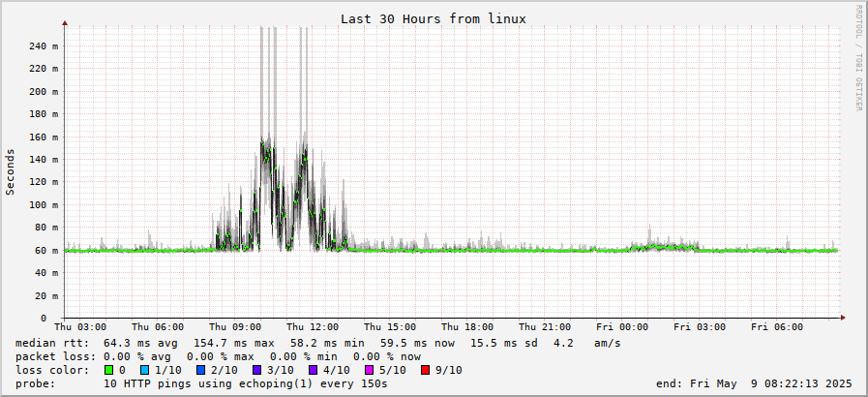Image resolution: width=868 pixels, height=397 pixels.
Task: Click the 'probe:' row label
Action: click(36, 383)
